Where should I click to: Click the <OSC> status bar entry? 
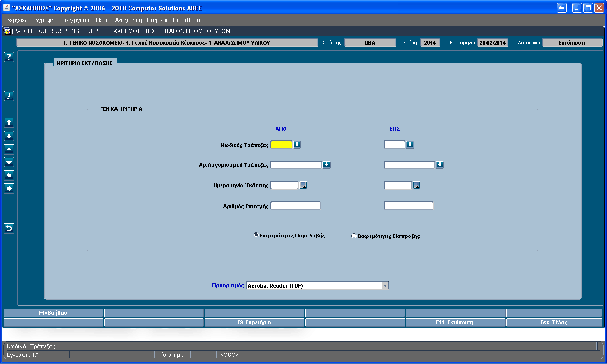tap(230, 355)
